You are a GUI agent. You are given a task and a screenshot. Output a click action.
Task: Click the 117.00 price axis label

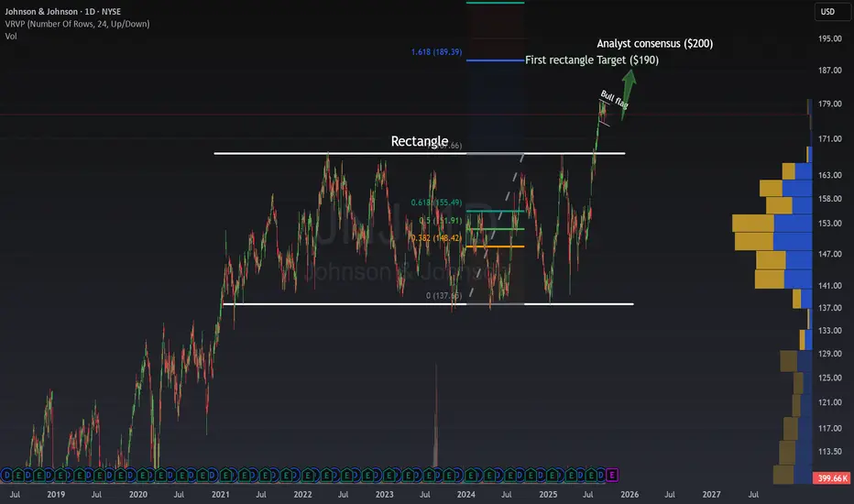(x=829, y=428)
